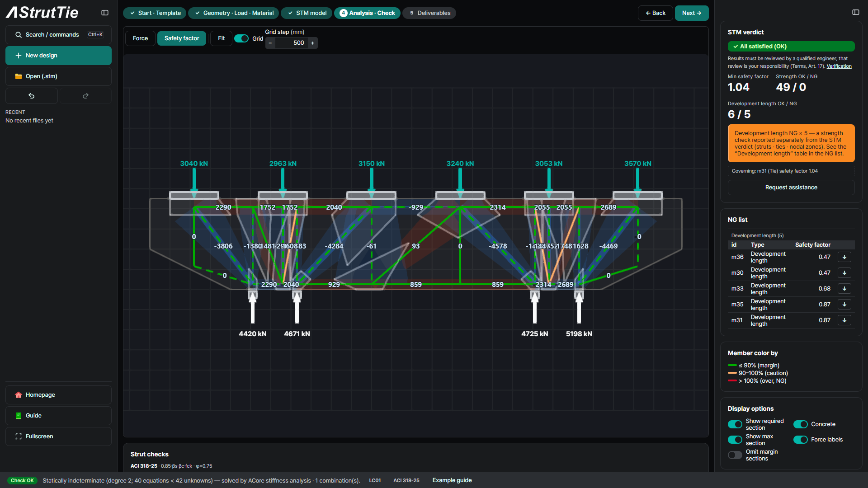Image resolution: width=868 pixels, height=488 pixels.
Task: Toggle the Grid switch off
Action: point(241,39)
